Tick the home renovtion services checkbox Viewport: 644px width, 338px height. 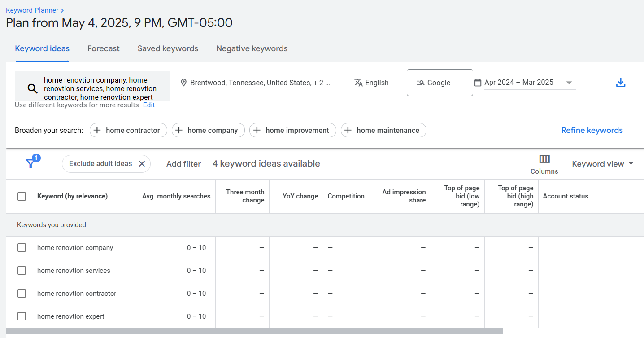click(x=22, y=271)
